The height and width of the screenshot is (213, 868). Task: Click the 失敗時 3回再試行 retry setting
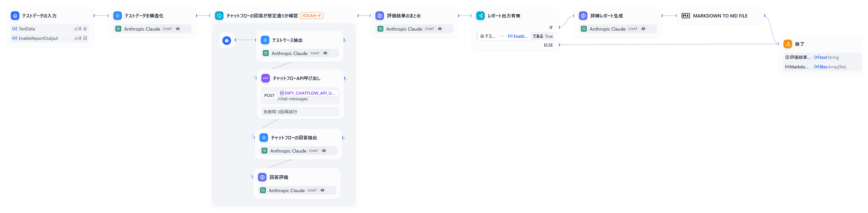(300, 112)
